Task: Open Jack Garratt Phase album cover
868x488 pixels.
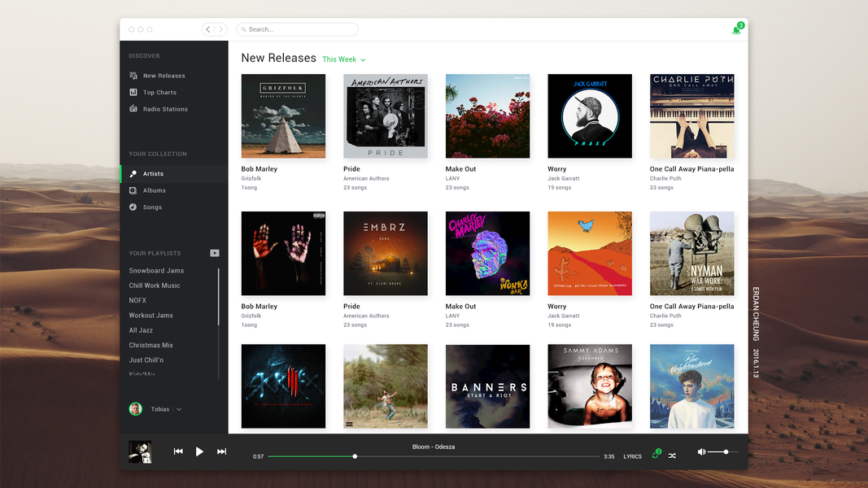Action: pyautogui.click(x=590, y=116)
